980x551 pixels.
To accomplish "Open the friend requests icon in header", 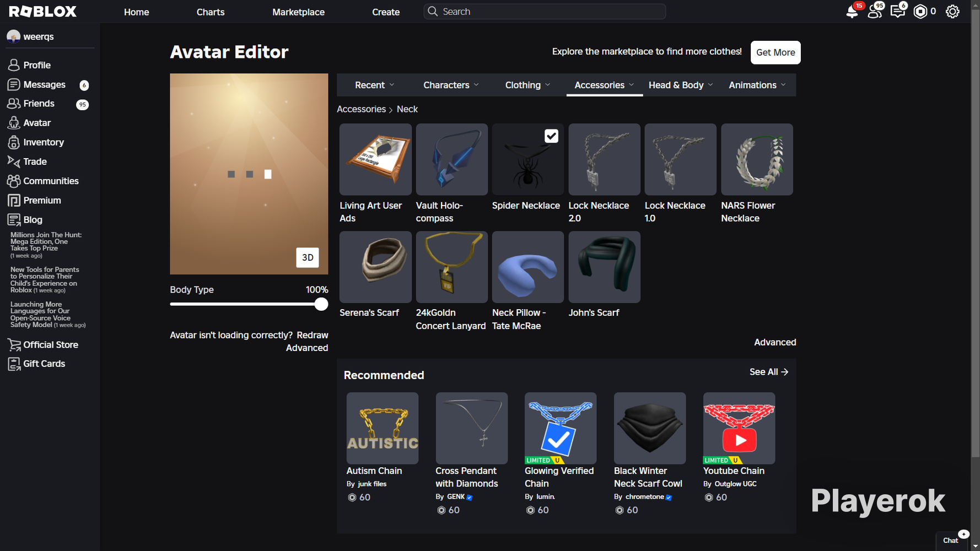I will [875, 12].
